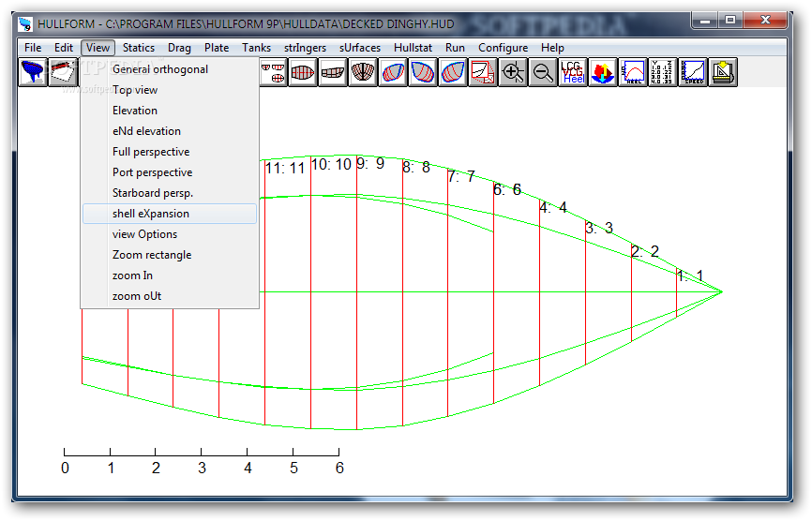Select Starboard persp. menu entry
The height and width of the screenshot is (521, 812).
[x=170, y=193]
